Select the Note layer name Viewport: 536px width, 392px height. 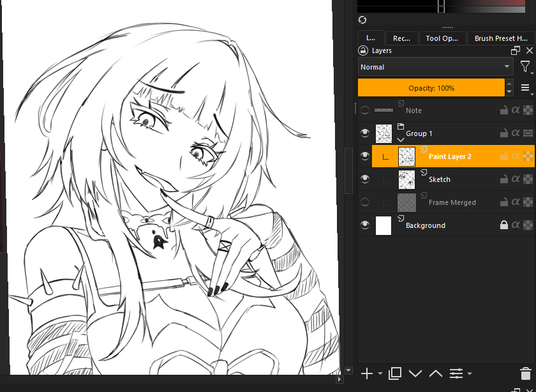[413, 110]
